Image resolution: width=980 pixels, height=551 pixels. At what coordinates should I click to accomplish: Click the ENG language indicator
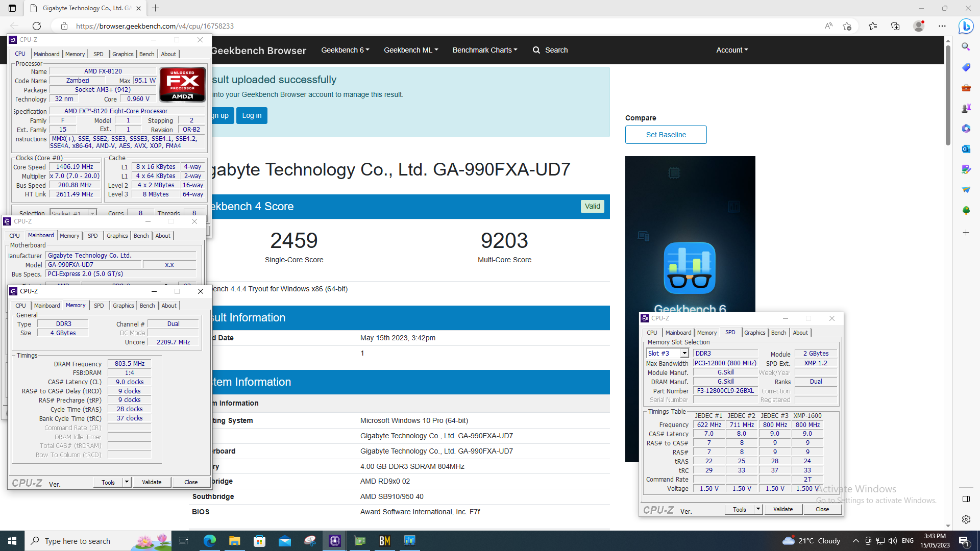click(908, 541)
